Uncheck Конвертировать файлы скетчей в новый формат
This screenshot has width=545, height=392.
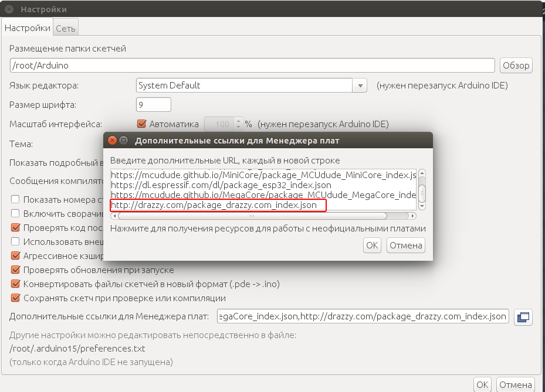[x=16, y=284]
